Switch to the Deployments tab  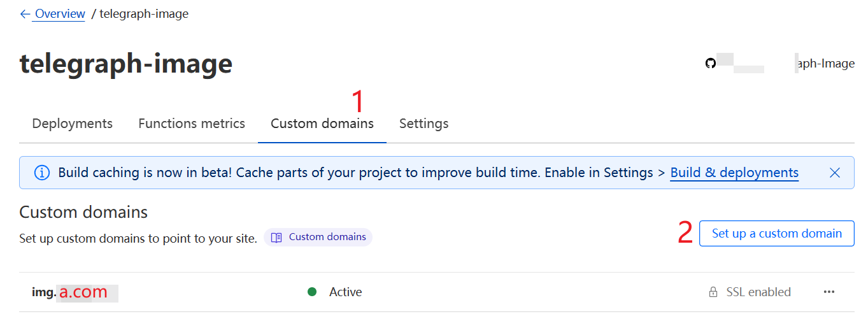tap(72, 124)
